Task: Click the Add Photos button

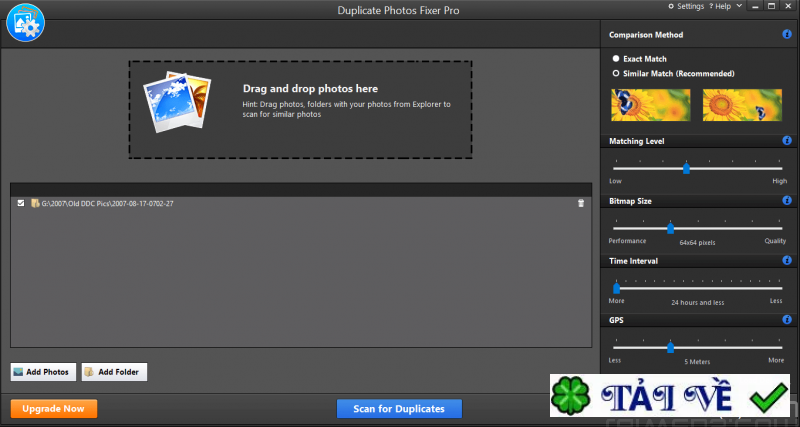Action: coord(43,372)
